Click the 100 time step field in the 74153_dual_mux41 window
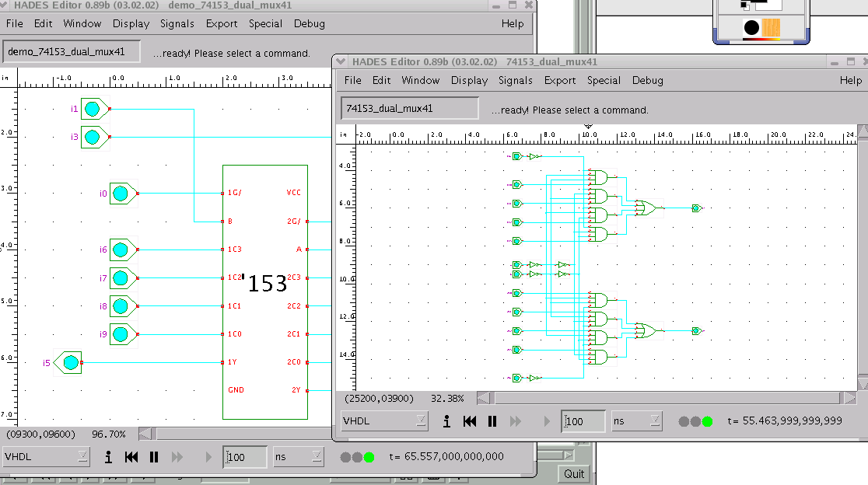868x485 pixels. (583, 421)
